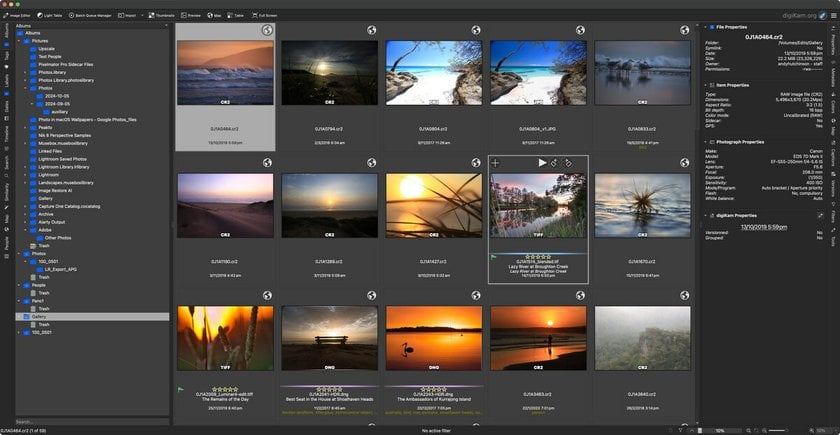The width and height of the screenshot is (840, 435).
Task: Play Lazy River thumbnail in fullscreen
Action: coord(542,163)
